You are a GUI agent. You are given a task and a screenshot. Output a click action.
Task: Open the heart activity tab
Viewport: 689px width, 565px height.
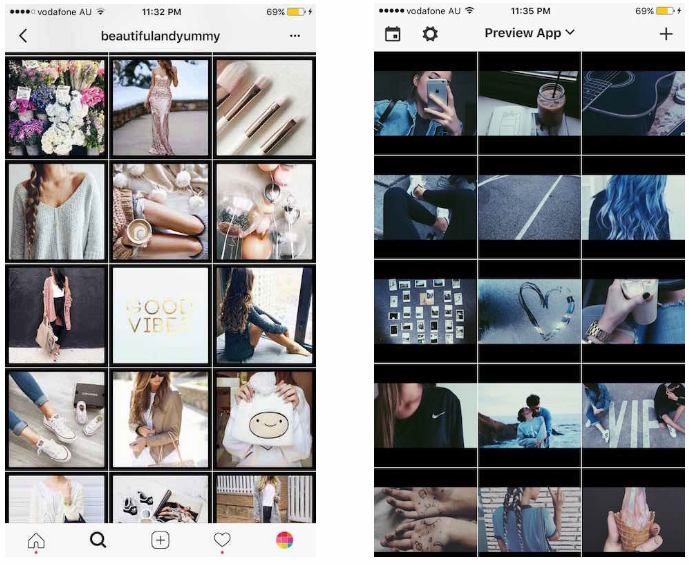tap(222, 540)
